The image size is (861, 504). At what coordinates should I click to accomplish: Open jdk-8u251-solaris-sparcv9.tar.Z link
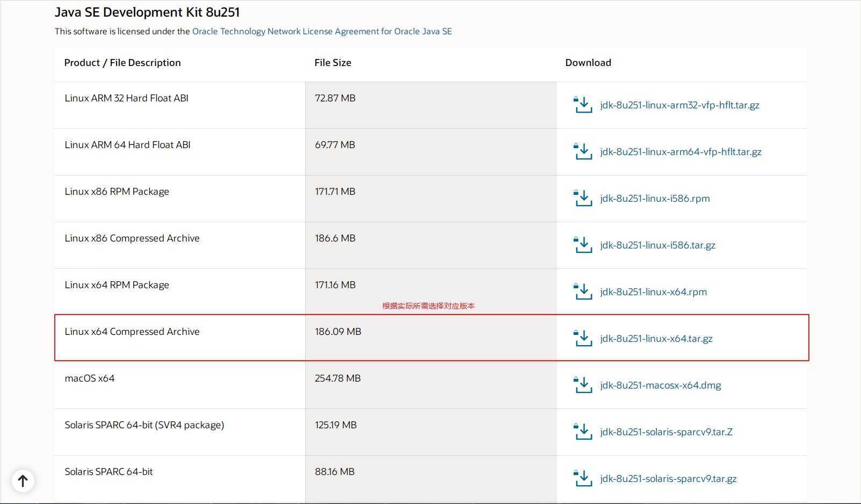[666, 432]
